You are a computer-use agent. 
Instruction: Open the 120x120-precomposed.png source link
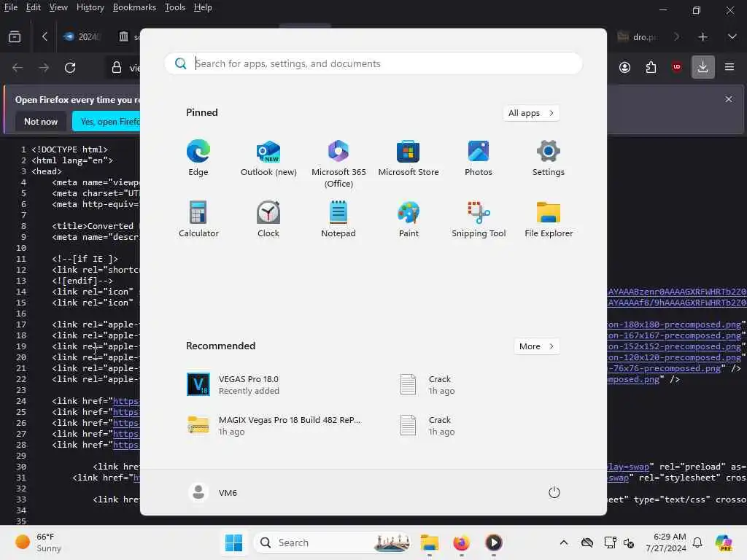coord(674,357)
